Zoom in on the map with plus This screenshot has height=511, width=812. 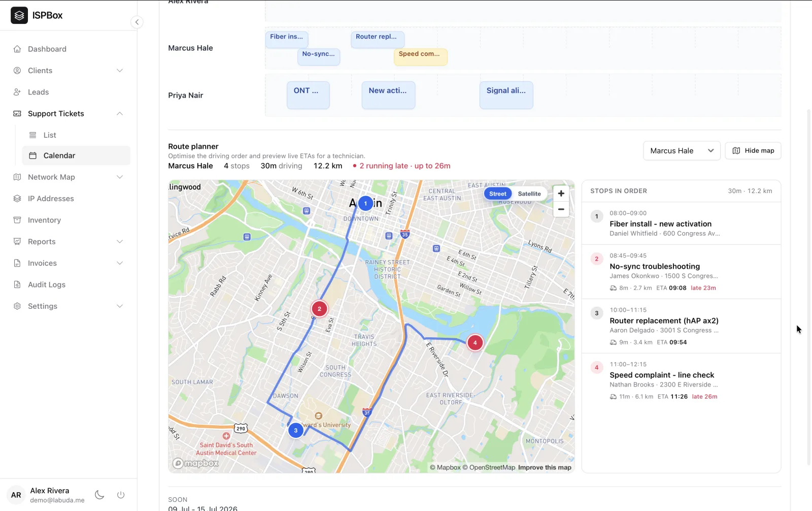(x=561, y=194)
